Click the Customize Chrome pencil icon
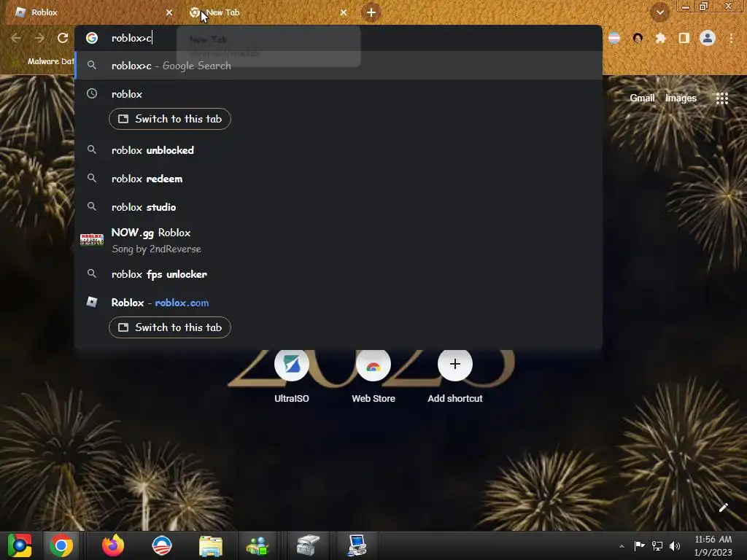This screenshot has height=560, width=747. (x=723, y=507)
